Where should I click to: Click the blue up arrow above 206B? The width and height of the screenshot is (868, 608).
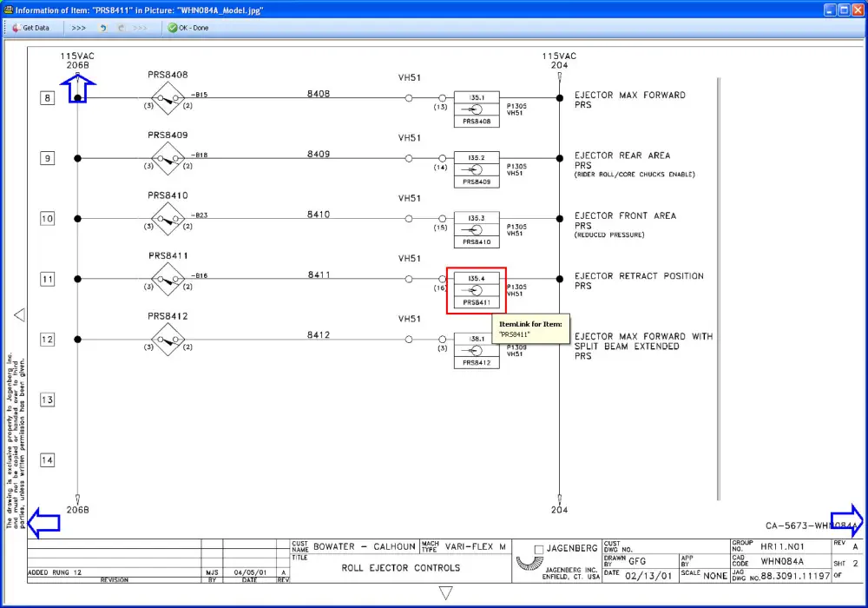click(79, 88)
